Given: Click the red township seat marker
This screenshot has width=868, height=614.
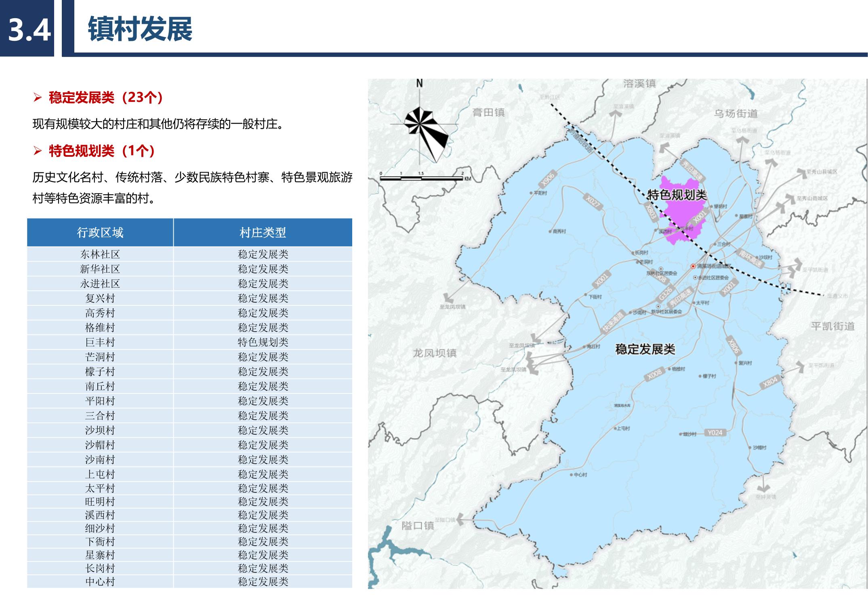Looking at the screenshot, I should tap(693, 266).
